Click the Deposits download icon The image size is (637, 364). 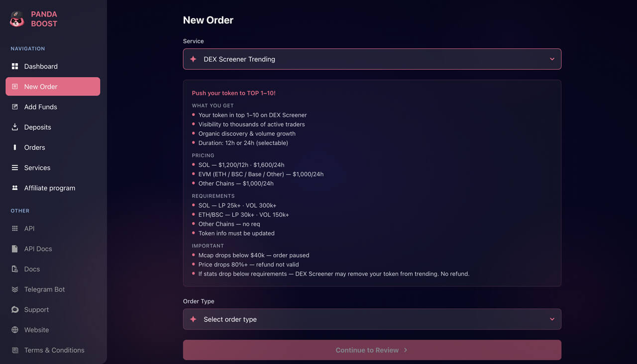[15, 127]
